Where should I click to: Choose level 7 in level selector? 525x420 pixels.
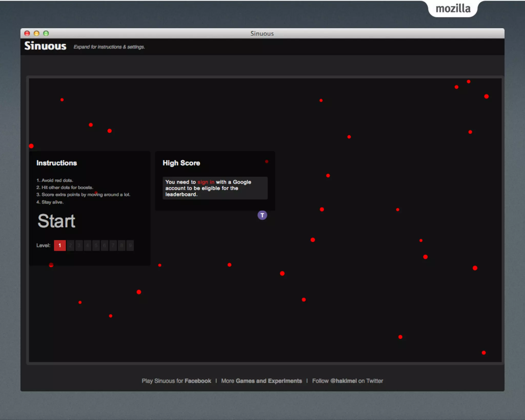(x=113, y=245)
